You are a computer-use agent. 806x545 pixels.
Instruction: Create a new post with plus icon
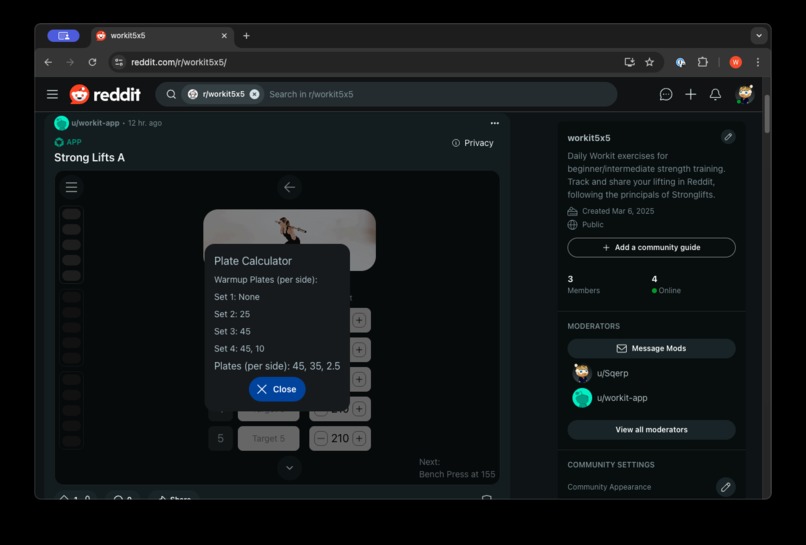pos(690,94)
